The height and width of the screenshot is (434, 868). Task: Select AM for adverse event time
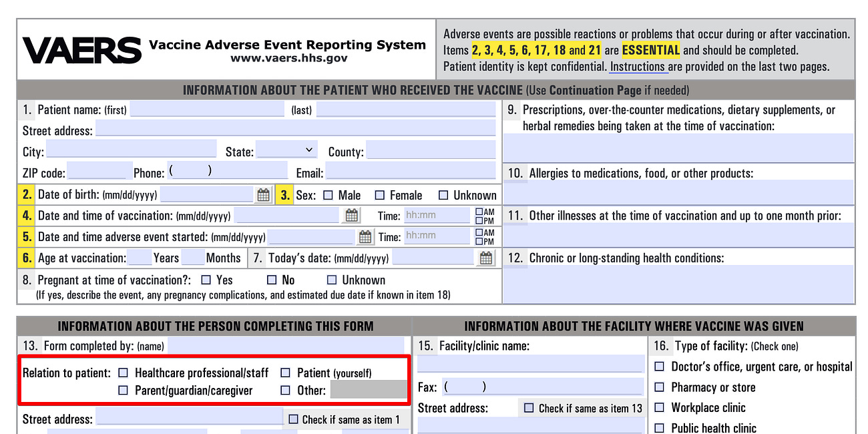[479, 233]
